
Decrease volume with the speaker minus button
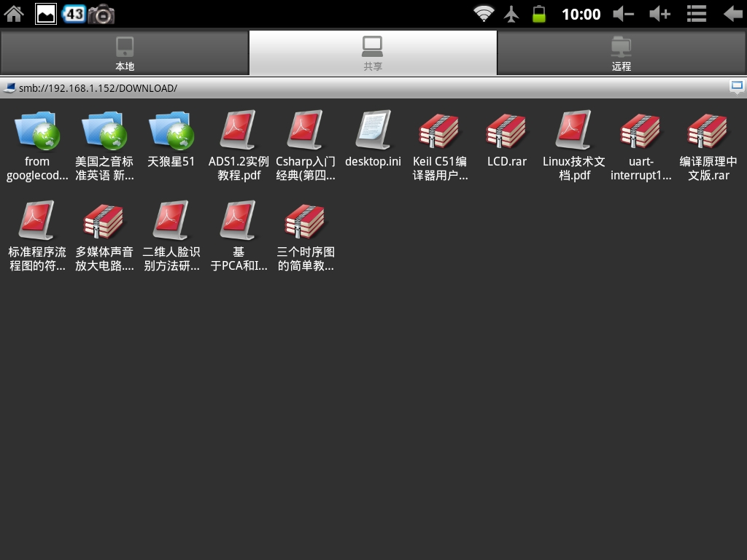pyautogui.click(x=623, y=14)
